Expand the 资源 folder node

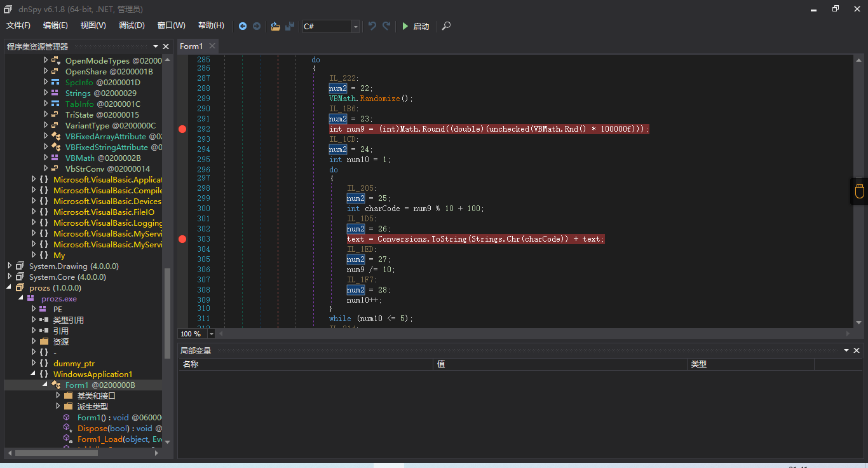(x=34, y=341)
